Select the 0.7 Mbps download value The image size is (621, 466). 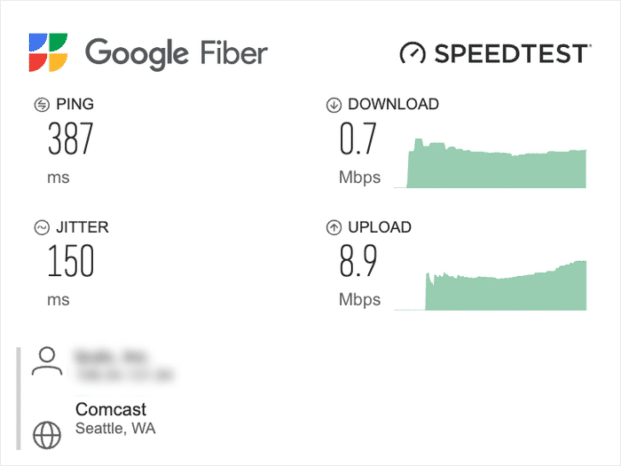358,140
